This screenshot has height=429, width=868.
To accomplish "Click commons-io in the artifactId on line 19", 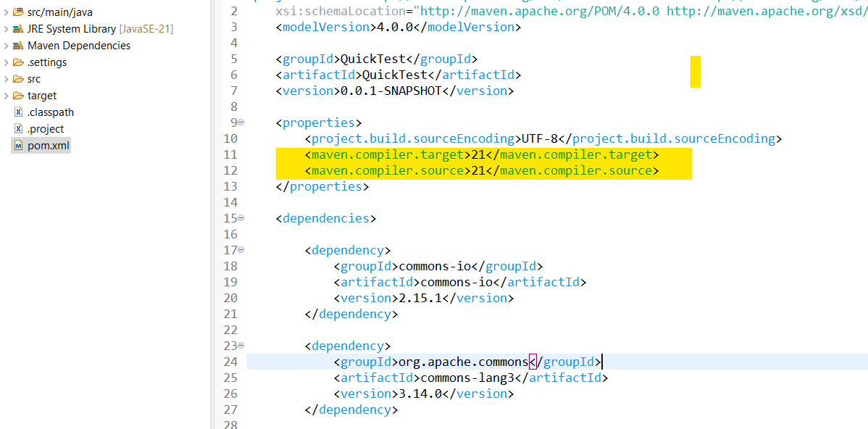I will pyautogui.click(x=456, y=283).
